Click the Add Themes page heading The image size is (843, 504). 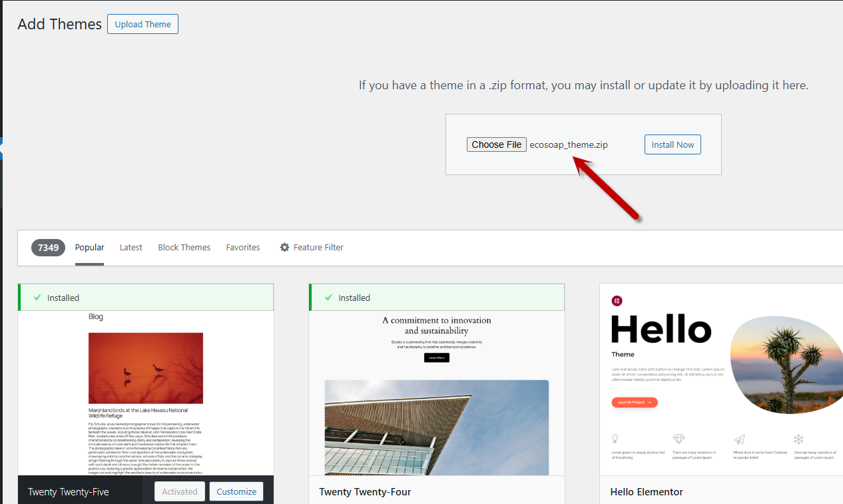60,24
